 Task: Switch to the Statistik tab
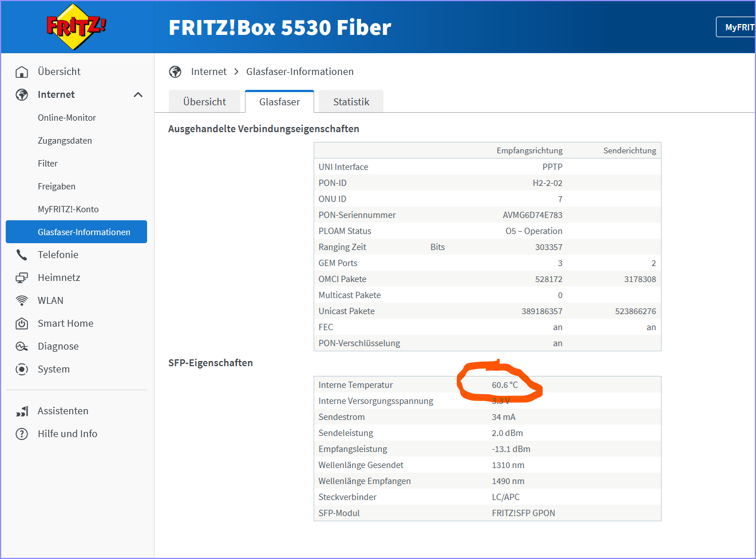click(x=351, y=101)
